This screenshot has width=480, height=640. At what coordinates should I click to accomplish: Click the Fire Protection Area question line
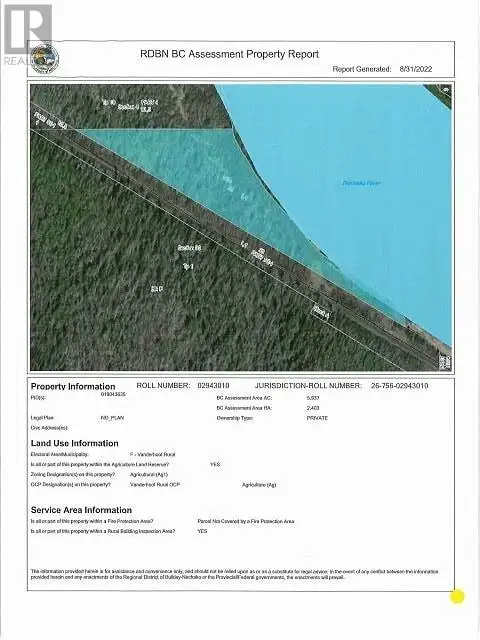92,521
